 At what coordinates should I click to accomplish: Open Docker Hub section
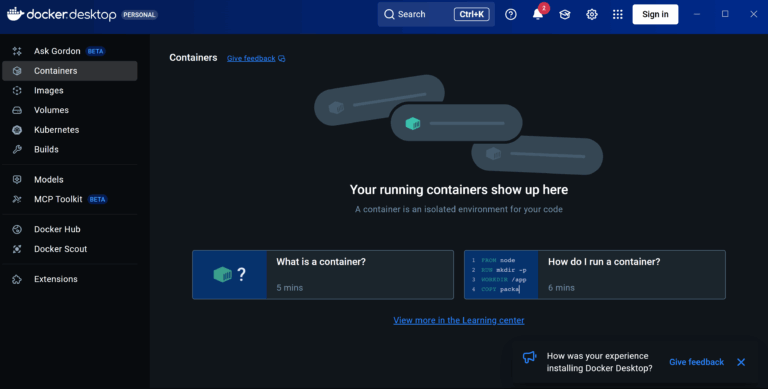tap(70, 229)
